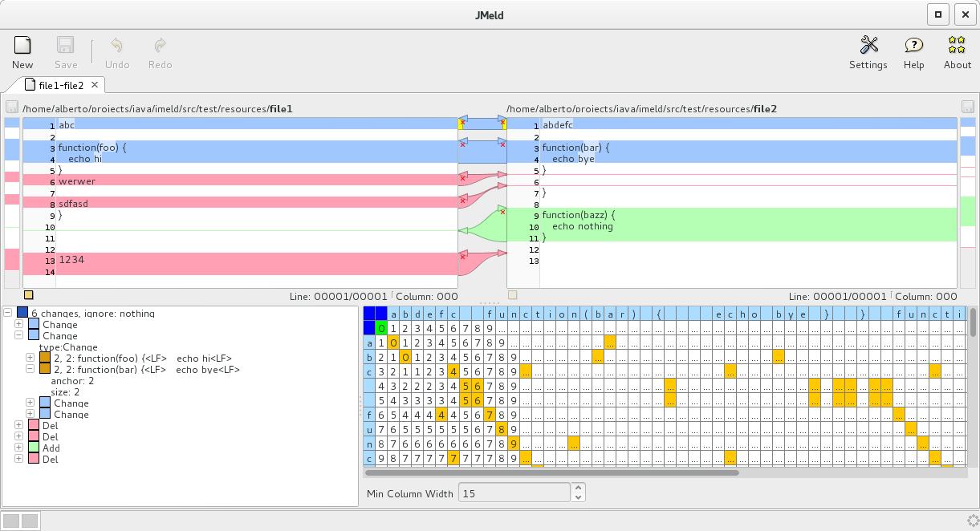Click left-pointing arrow beside the werwer deletion
Viewport: 980px width, 531px height.
click(x=462, y=174)
